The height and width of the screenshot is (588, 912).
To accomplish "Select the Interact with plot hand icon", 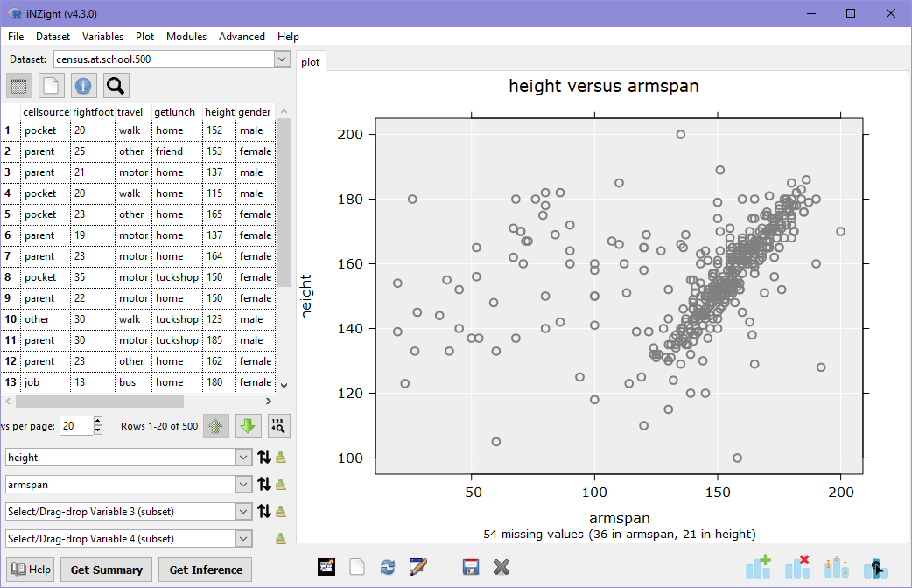I will coord(875,567).
